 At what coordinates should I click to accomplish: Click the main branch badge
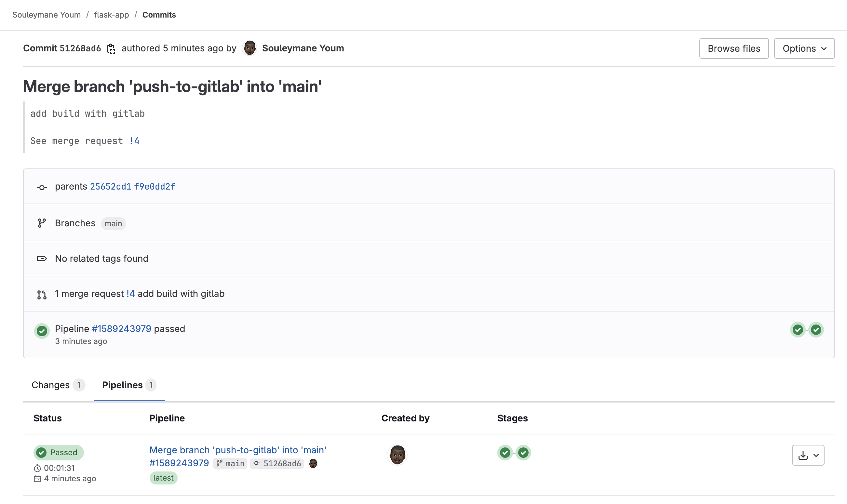pyautogui.click(x=113, y=223)
